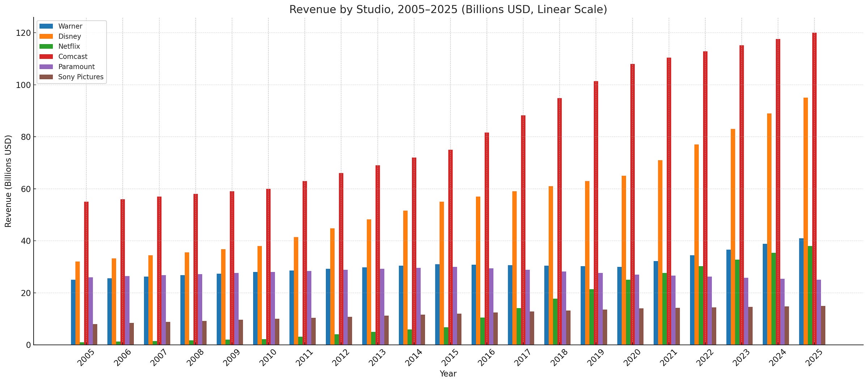Click the "Paramount" legend label
This screenshot has width=868, height=383.
(76, 67)
